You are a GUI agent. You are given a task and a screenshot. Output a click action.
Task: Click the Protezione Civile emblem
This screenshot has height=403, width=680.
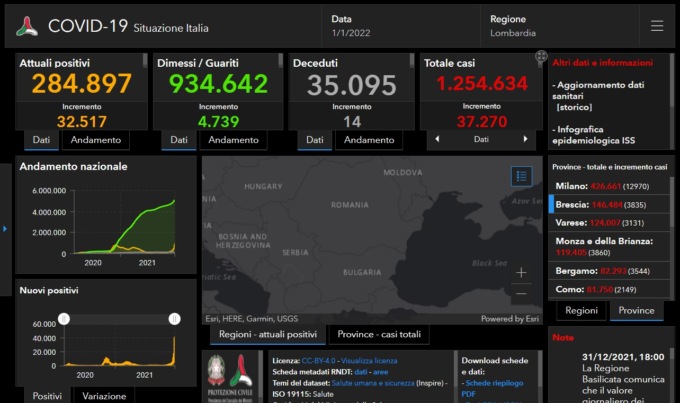click(x=217, y=372)
